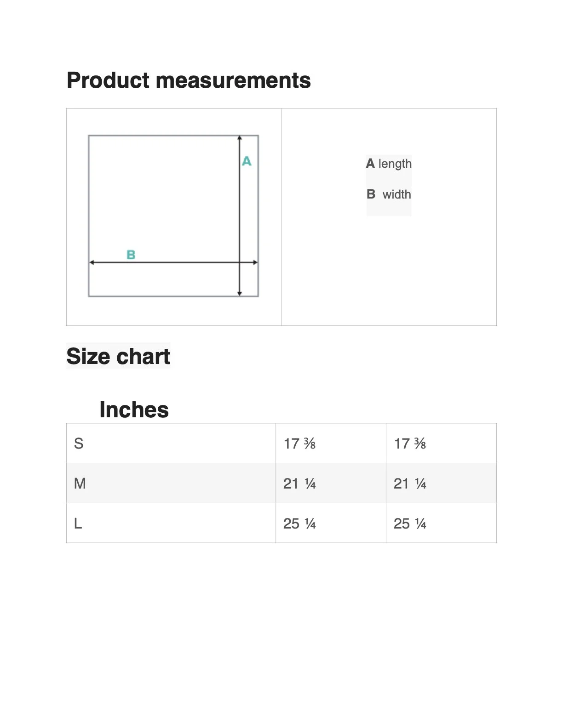
Task: Click the first 17 ⅜ value in S row
Action: [299, 444]
